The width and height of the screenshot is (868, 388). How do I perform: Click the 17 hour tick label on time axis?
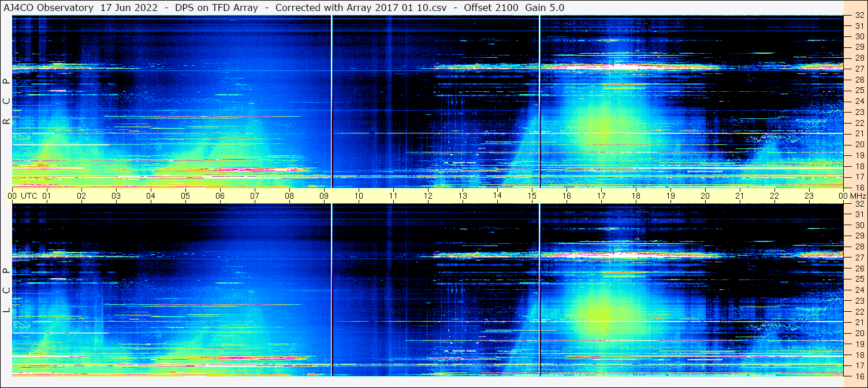tap(601, 196)
